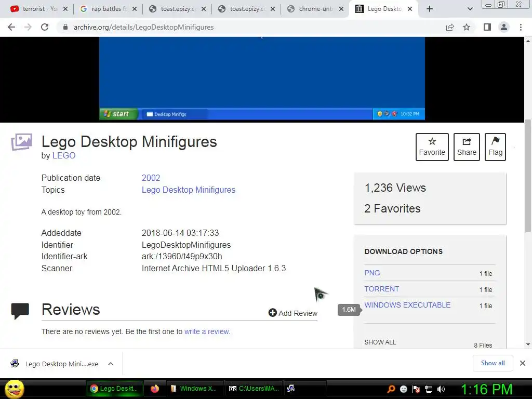This screenshot has height=399, width=532.
Task: Switch to the Chrome 'Lego Deskt...' taskbar item
Action: [x=115, y=389]
